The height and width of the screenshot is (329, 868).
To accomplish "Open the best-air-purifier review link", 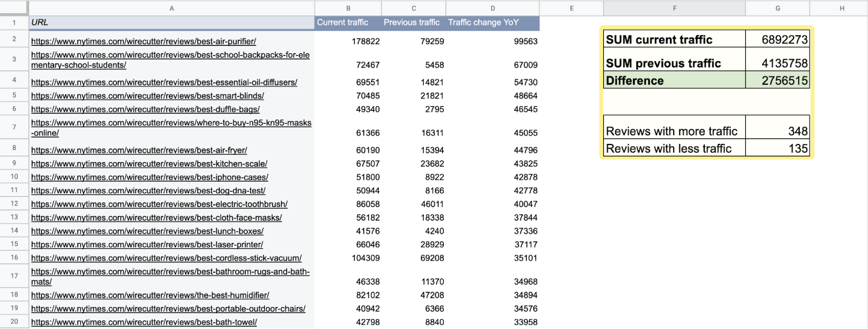I will pyautogui.click(x=143, y=41).
